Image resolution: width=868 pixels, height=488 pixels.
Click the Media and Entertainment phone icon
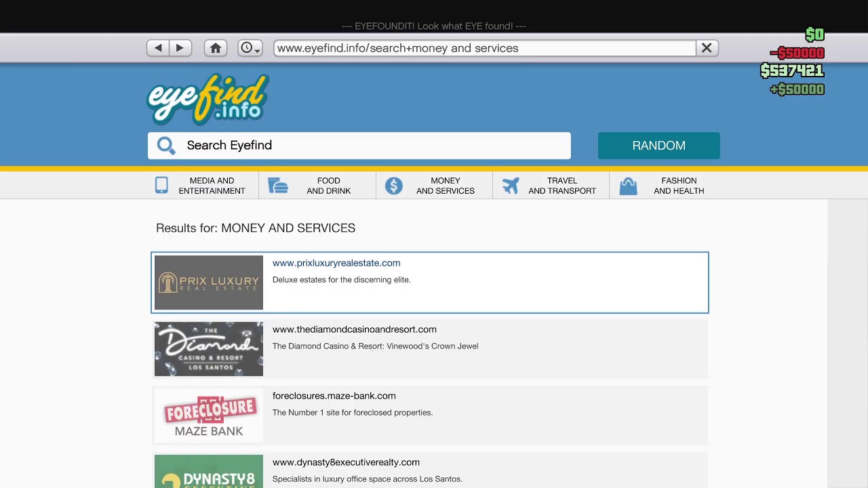coord(161,185)
